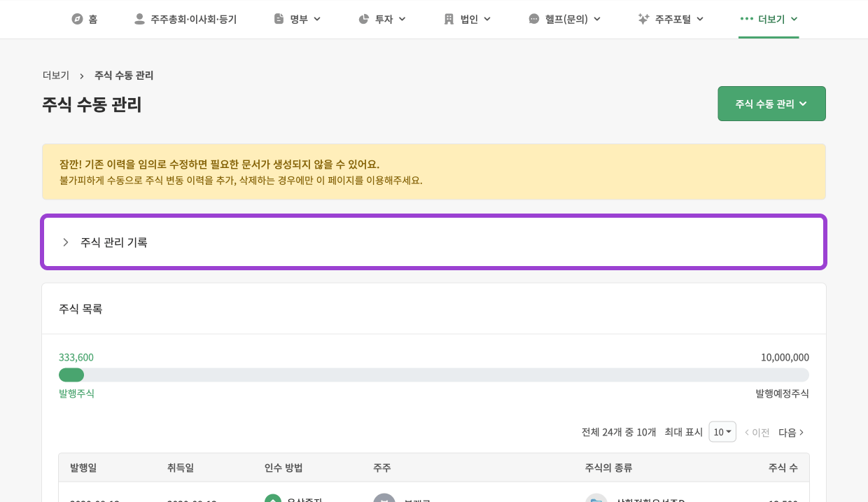Go to the 다음 page of shares

791,433
